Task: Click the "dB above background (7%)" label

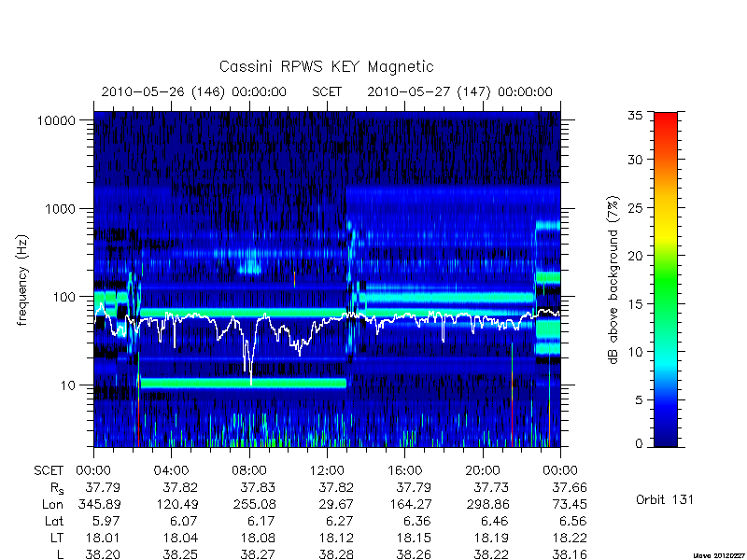Action: 614,280
